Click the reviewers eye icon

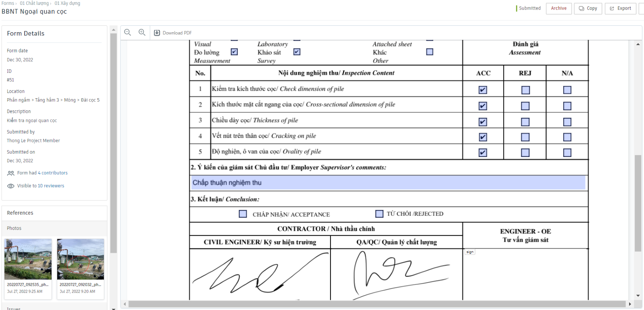[11, 186]
